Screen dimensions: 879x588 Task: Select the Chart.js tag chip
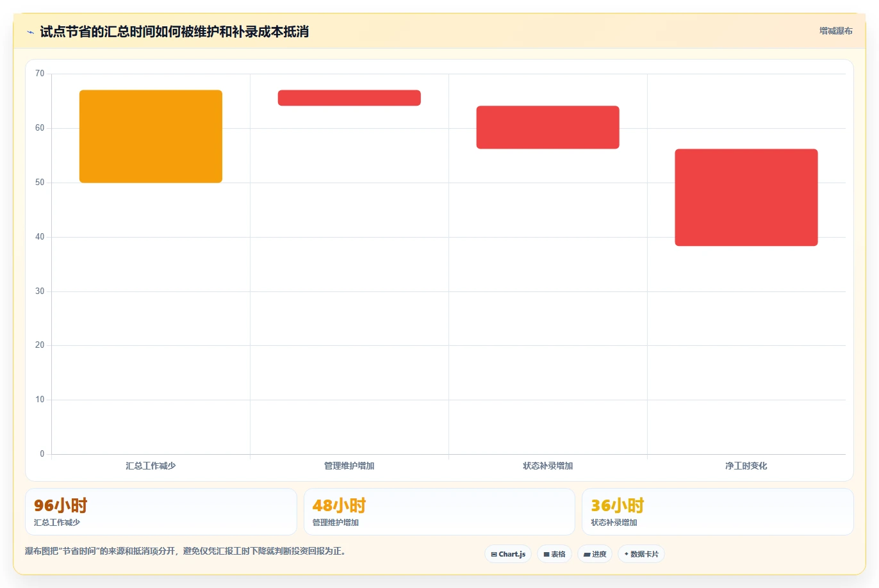point(508,554)
